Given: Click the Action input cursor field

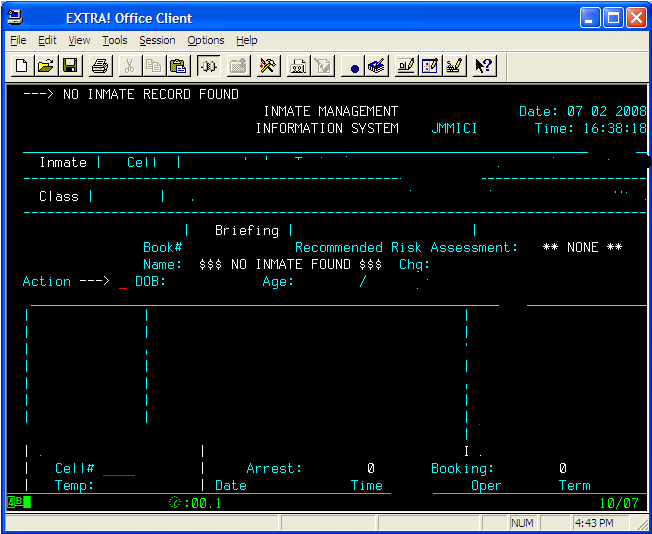Looking at the screenshot, I should pyautogui.click(x=123, y=283).
